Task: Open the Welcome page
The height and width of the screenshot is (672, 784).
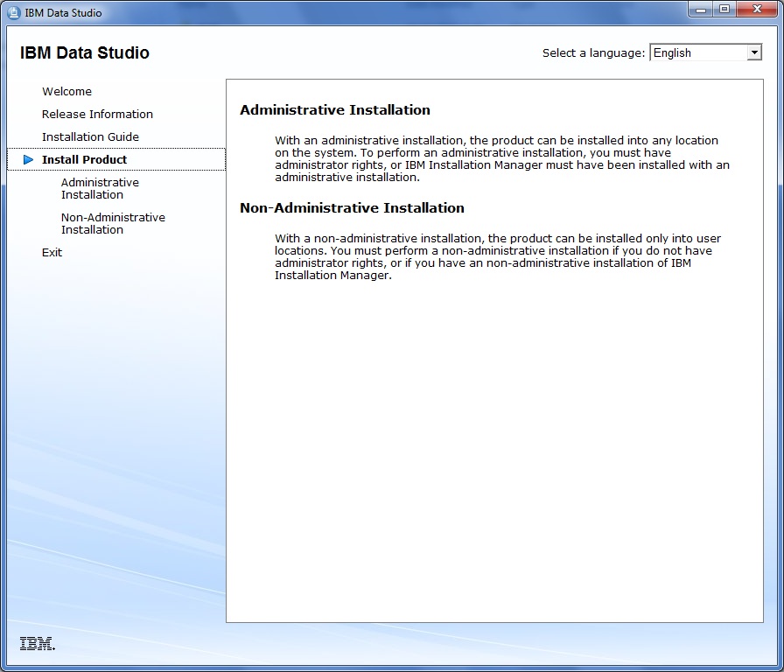Action: [x=67, y=92]
